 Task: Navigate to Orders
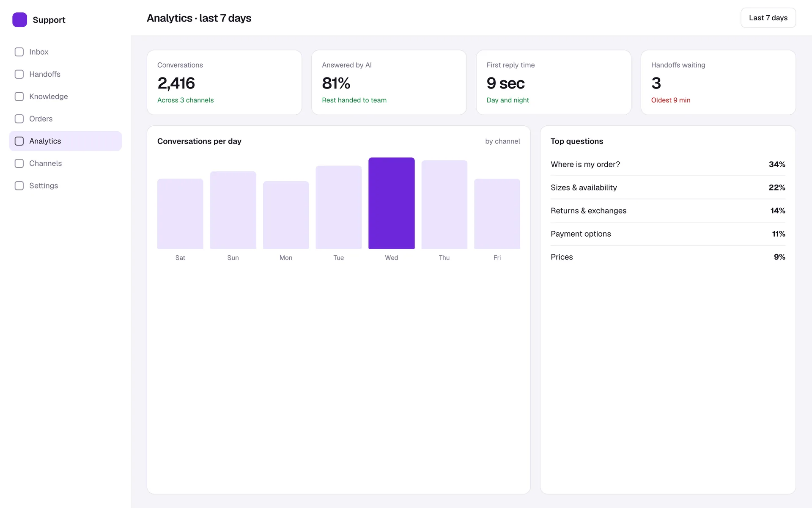pos(65,119)
